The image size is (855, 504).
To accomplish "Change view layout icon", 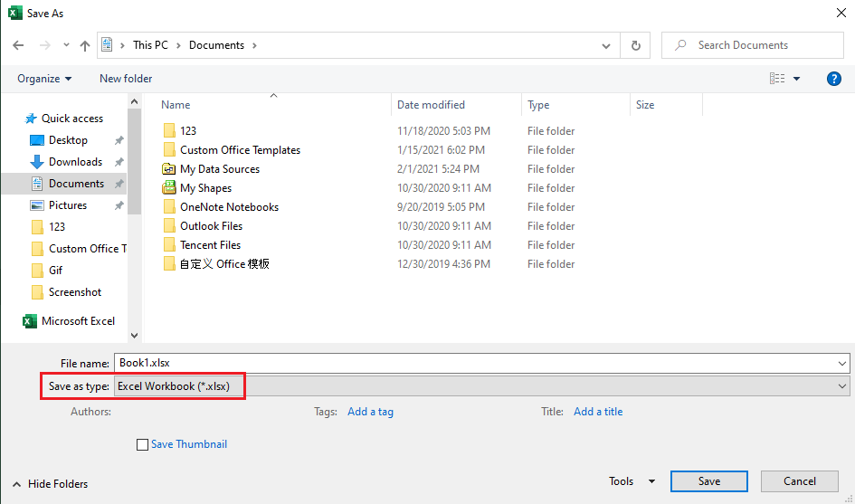I will point(777,79).
